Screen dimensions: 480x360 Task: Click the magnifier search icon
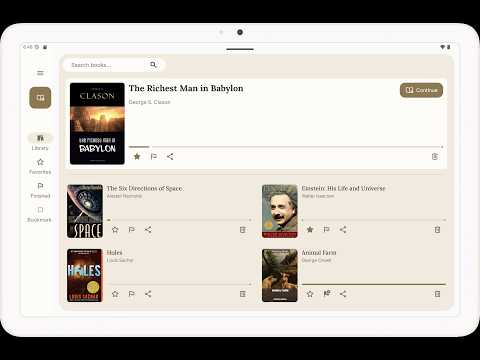153,65
